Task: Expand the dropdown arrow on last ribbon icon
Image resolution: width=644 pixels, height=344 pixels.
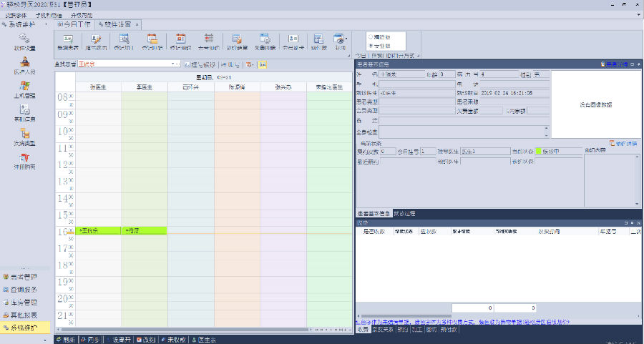Action: click(347, 39)
